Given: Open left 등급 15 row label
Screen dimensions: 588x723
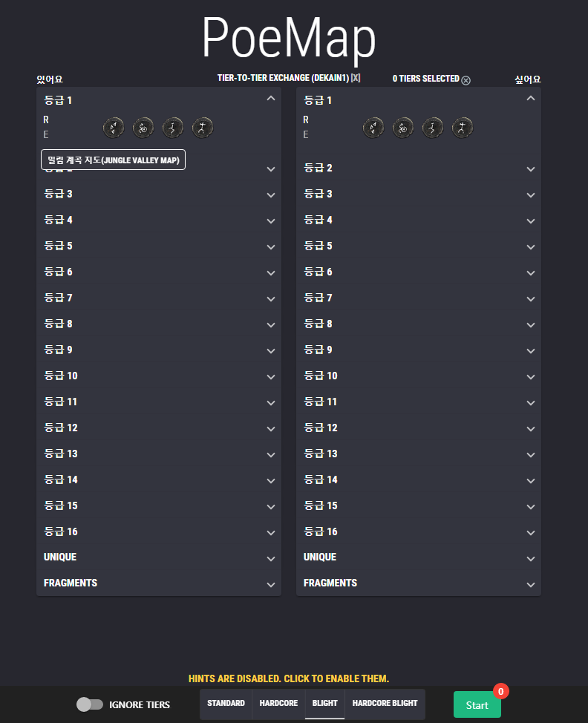Looking at the screenshot, I should coord(61,506).
